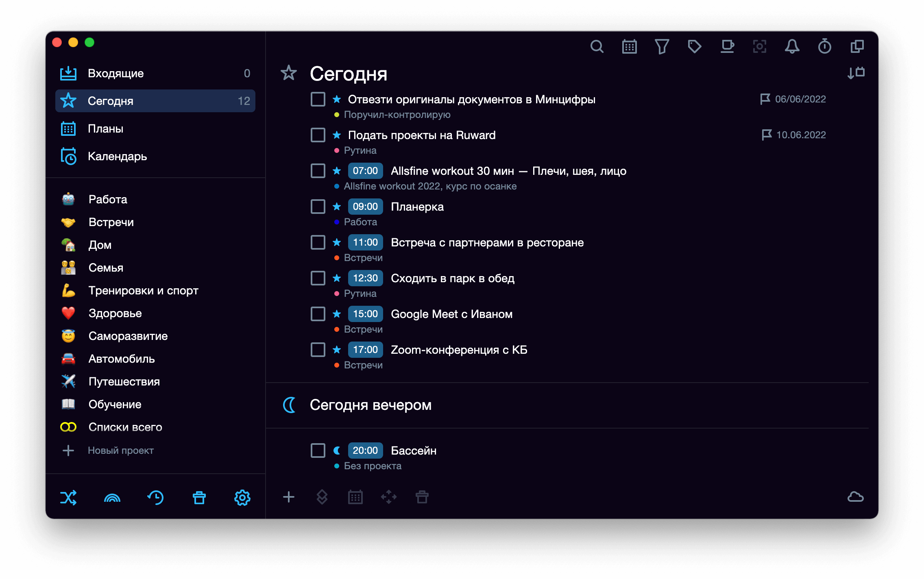Click the plus add task icon
Viewport: 924px width, 579px height.
click(289, 497)
